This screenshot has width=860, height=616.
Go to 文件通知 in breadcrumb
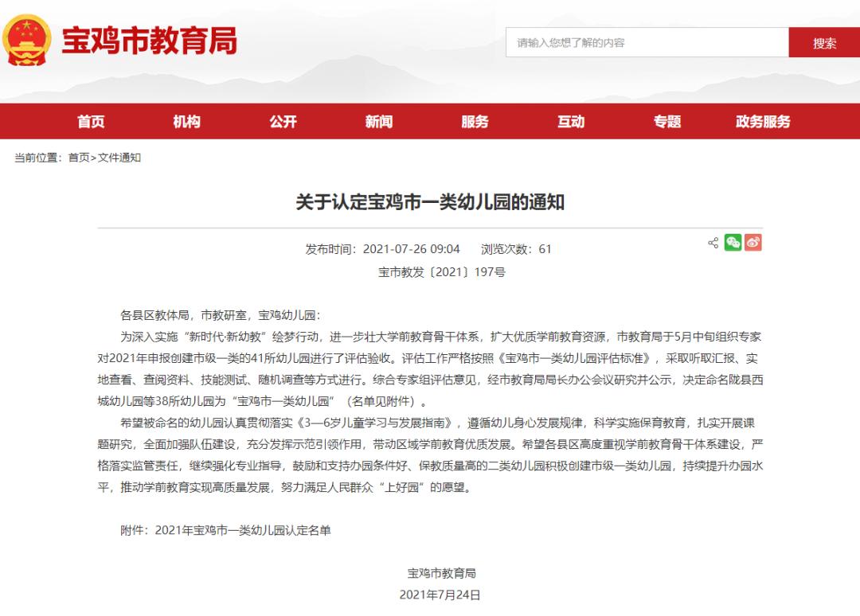[x=119, y=158]
